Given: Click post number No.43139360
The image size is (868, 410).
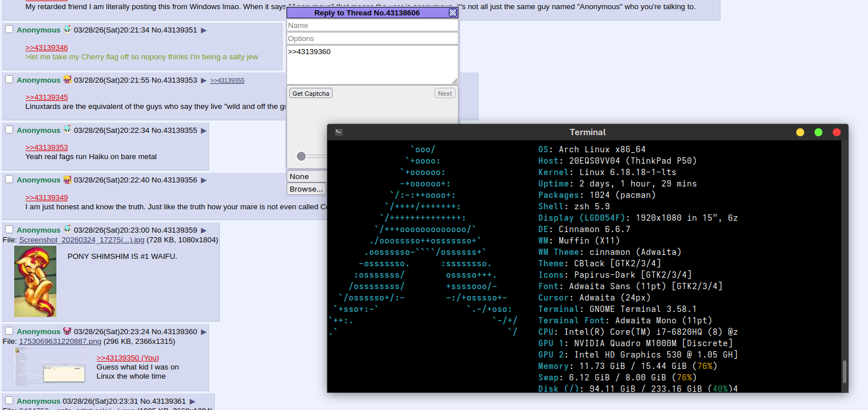Looking at the screenshot, I should point(174,332).
